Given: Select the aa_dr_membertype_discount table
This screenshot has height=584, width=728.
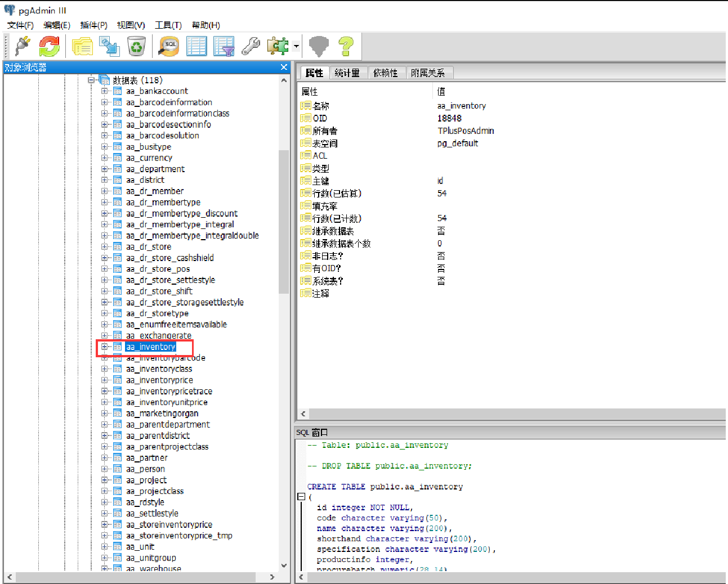Looking at the screenshot, I should pos(182,213).
